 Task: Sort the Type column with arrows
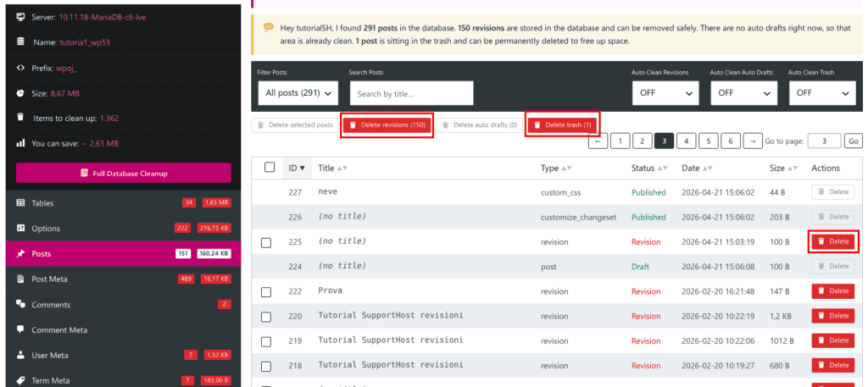(x=566, y=168)
